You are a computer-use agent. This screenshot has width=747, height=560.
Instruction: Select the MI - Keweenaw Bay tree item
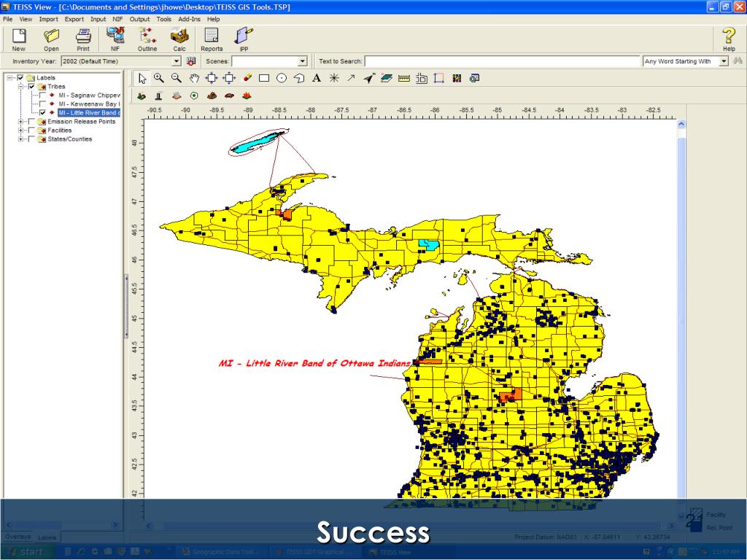(x=89, y=104)
